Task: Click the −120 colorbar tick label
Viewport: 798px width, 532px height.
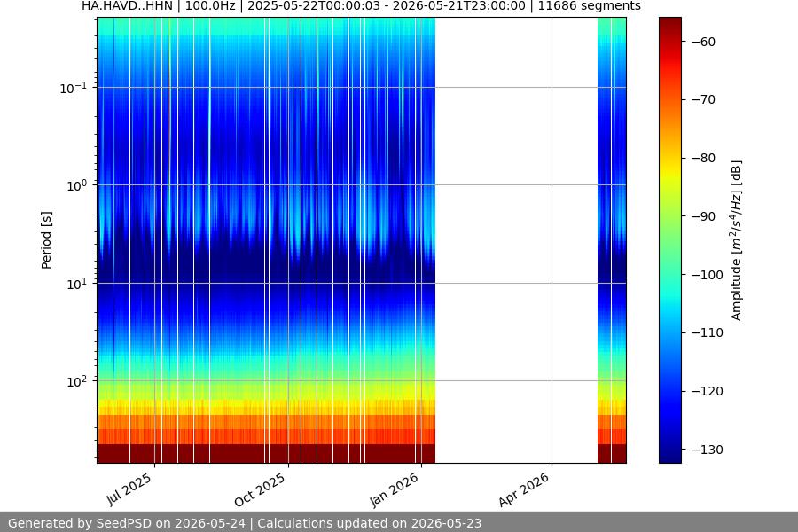Action: [x=707, y=392]
